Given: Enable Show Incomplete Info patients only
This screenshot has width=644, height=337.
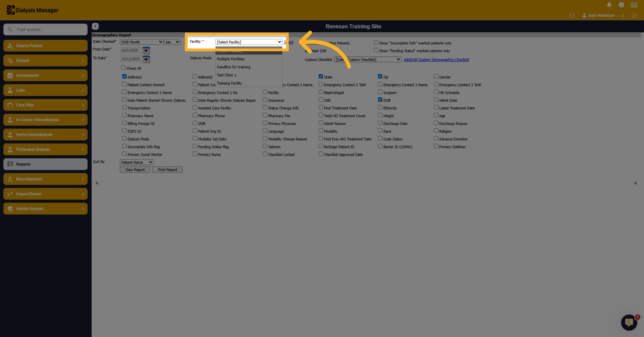Looking at the screenshot, I should coord(376,42).
